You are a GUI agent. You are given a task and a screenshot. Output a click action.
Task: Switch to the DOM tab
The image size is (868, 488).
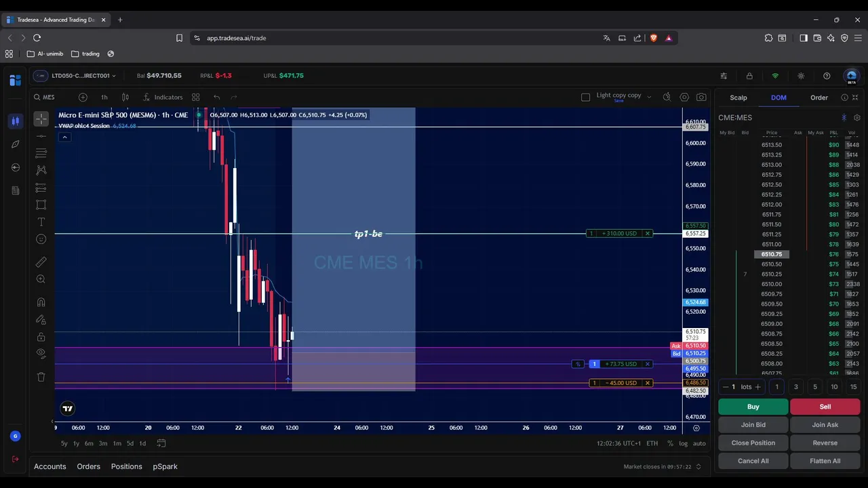click(778, 98)
